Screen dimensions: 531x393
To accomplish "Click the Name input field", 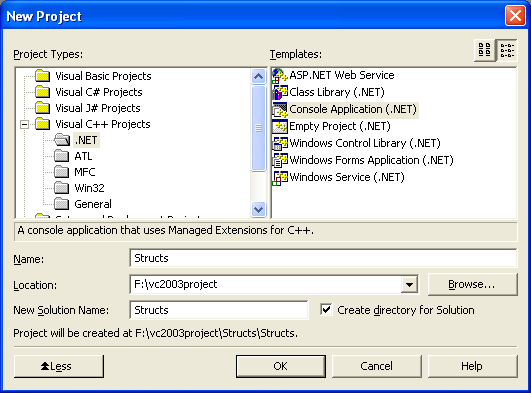I will (323, 258).
